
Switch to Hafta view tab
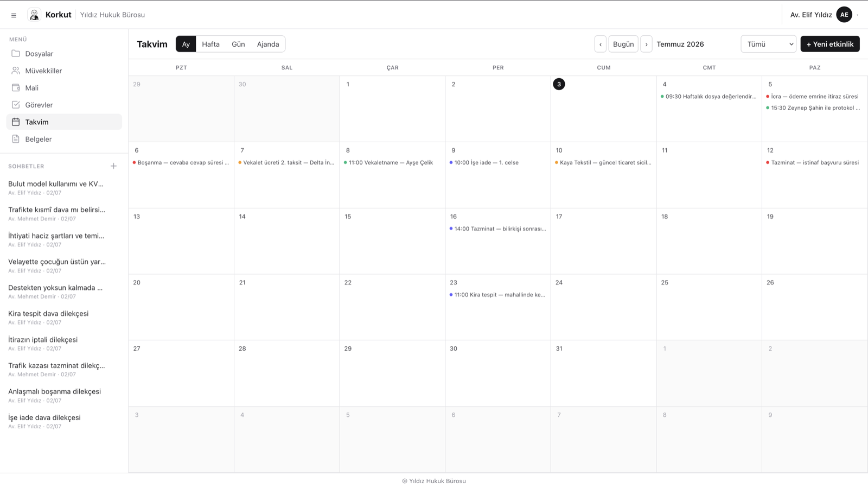pos(210,44)
